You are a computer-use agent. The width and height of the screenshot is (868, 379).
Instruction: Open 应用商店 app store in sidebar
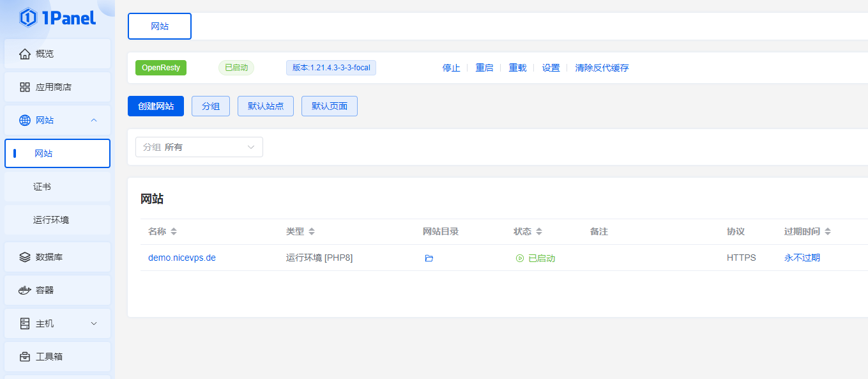57,87
